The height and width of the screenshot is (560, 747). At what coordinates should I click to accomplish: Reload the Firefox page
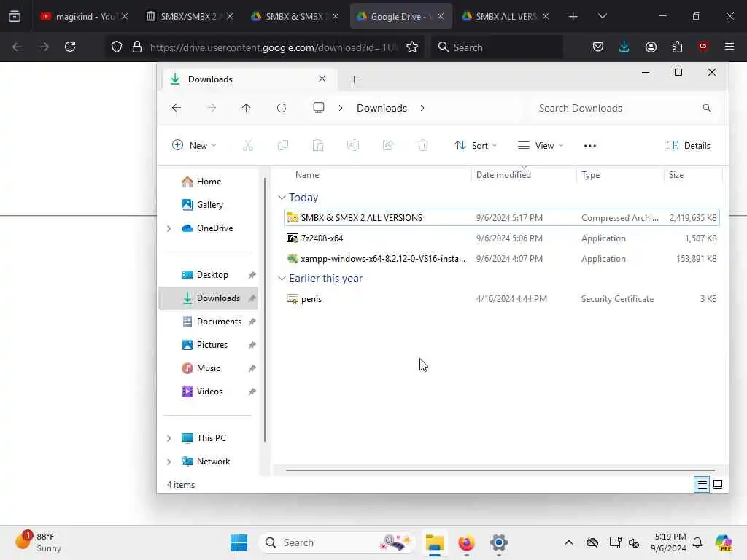pos(70,47)
